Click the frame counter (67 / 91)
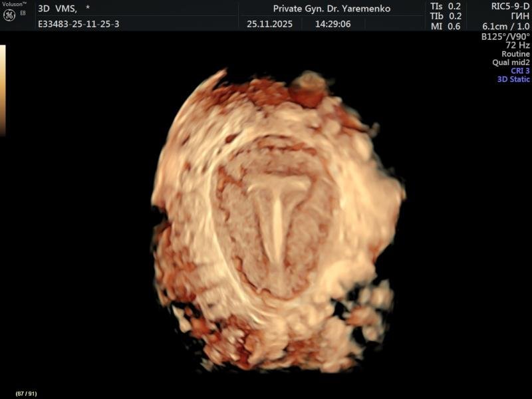 click(x=26, y=394)
